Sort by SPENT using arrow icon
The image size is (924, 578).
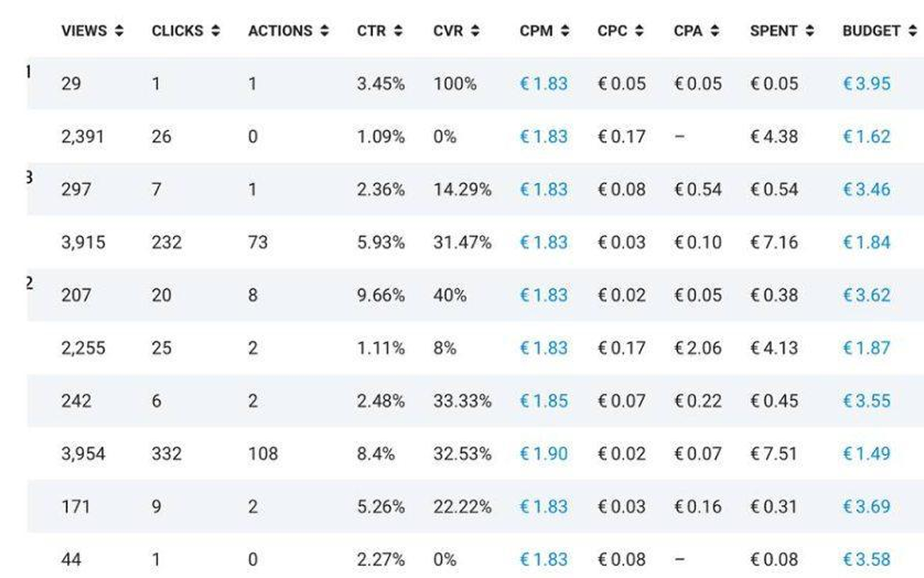click(807, 31)
